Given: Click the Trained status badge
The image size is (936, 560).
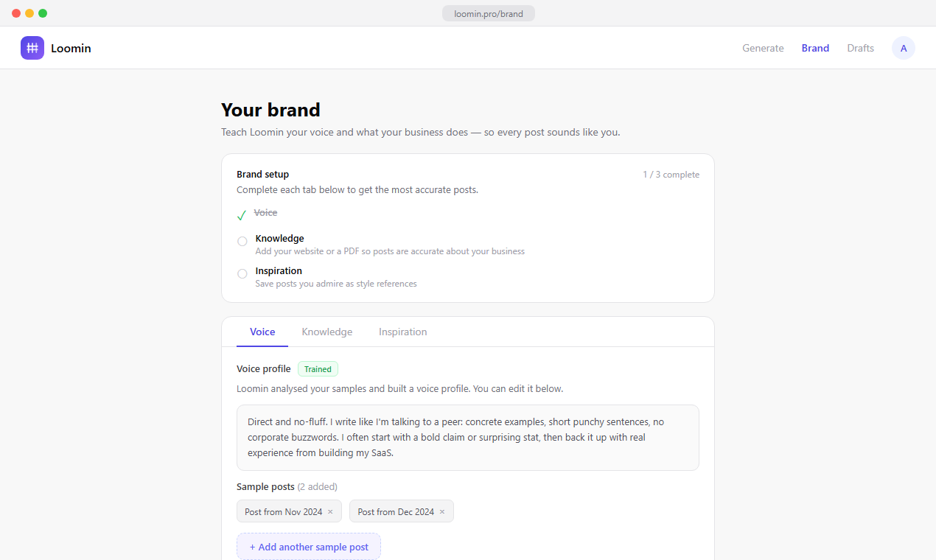Looking at the screenshot, I should (318, 369).
